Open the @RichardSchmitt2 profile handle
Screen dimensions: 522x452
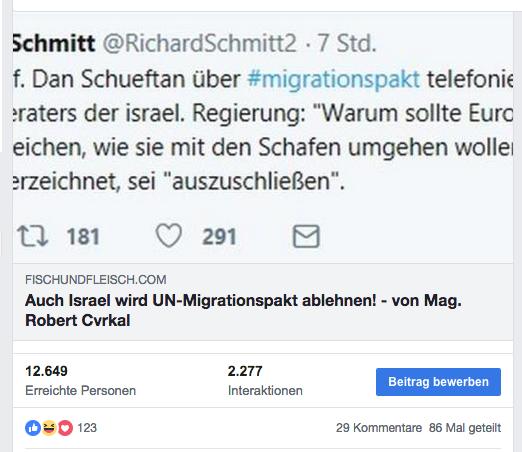coord(199,43)
